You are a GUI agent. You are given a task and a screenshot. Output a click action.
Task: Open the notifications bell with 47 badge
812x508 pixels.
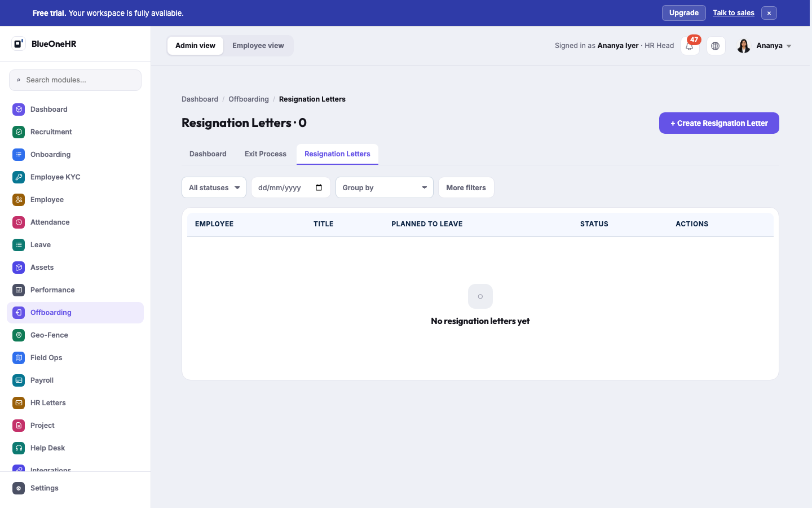690,46
